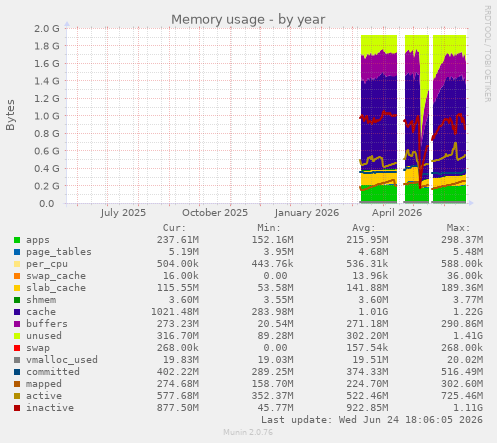Click the apps current value 237.61M
The image size is (497, 443).
tap(178, 240)
